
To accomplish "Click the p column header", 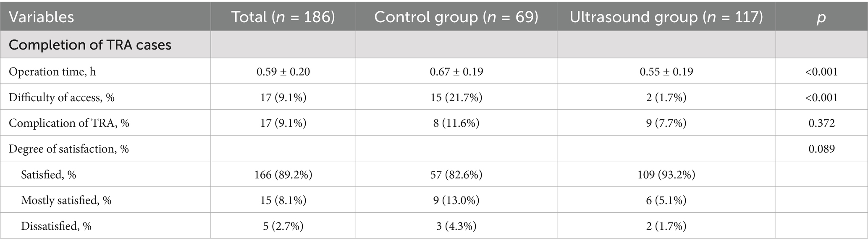I will 821,17.
